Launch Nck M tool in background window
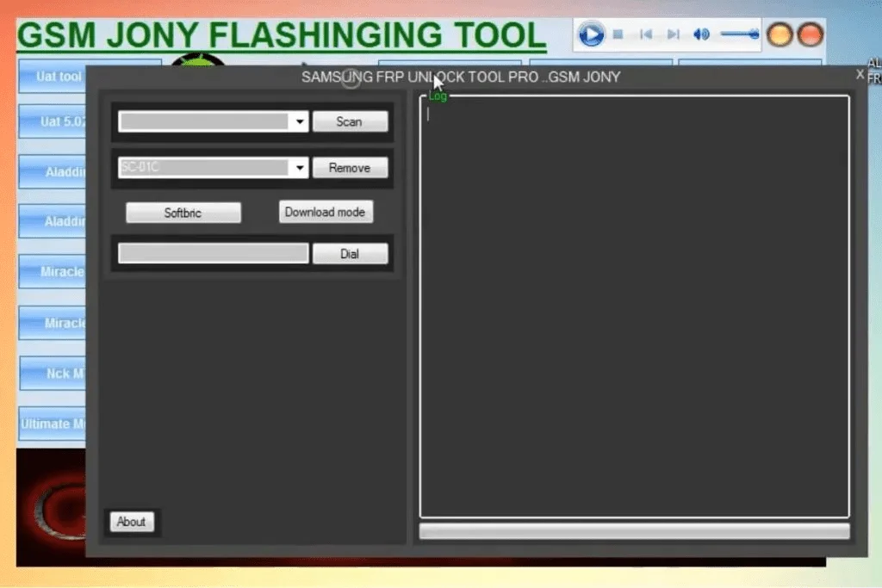Viewport: 882px width, 588px height. (53, 374)
